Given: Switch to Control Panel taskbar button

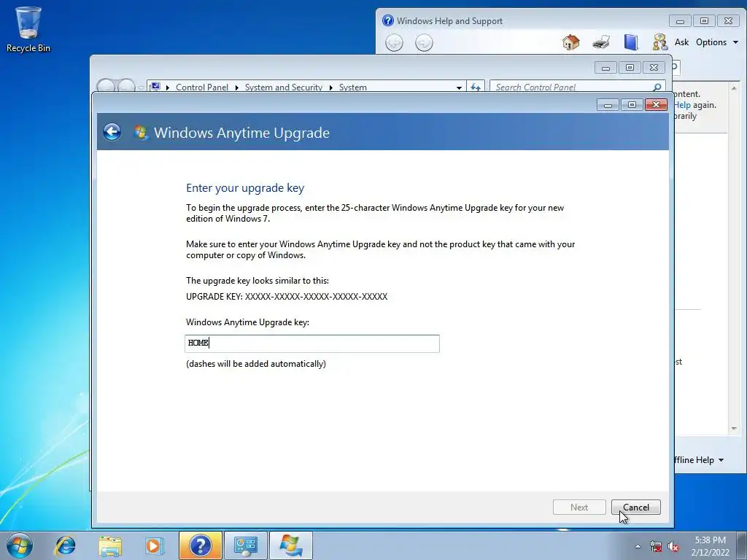Looking at the screenshot, I should (x=245, y=545).
